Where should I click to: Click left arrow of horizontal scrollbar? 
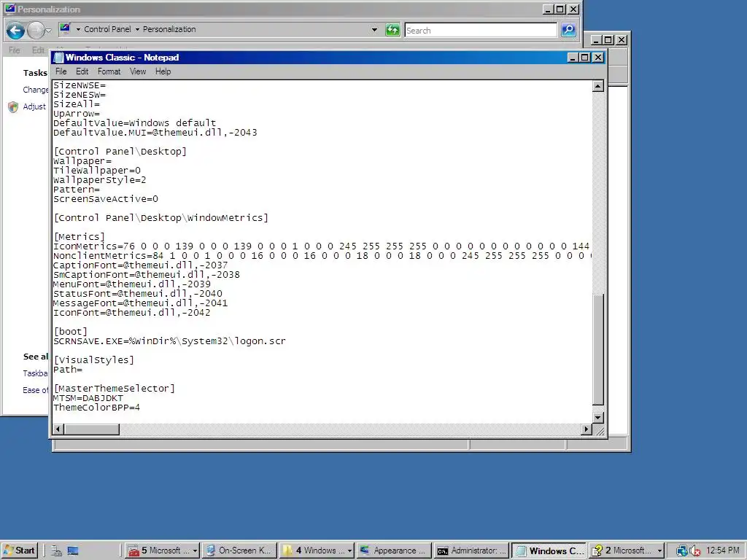[58, 429]
